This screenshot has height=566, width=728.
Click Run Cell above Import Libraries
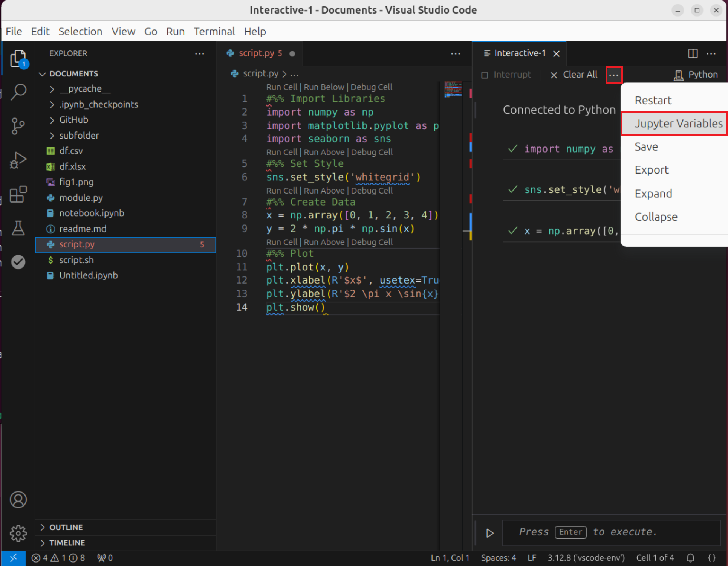tap(281, 87)
